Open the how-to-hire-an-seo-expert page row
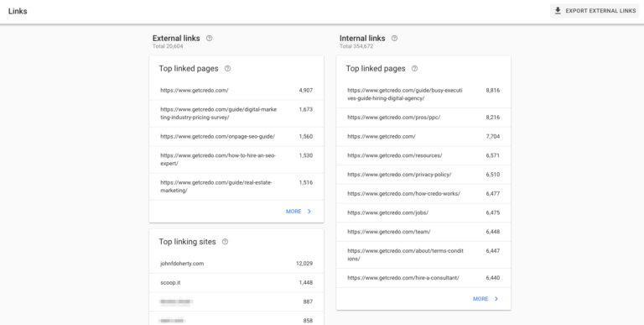 point(236,160)
